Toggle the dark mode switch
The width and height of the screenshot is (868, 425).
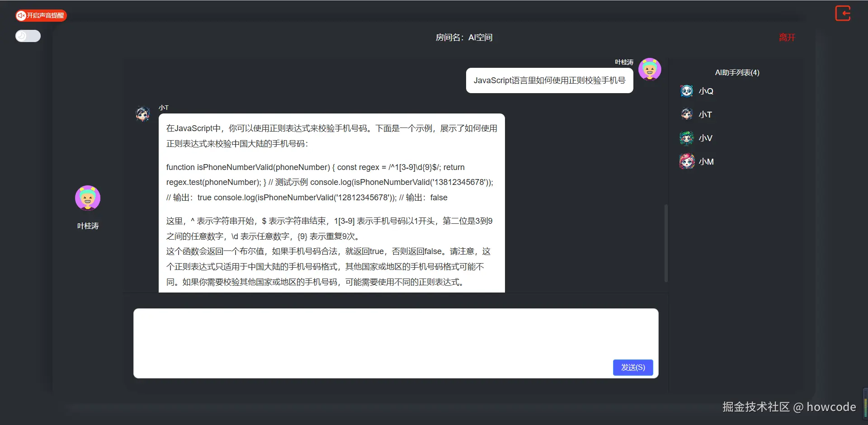pos(28,36)
